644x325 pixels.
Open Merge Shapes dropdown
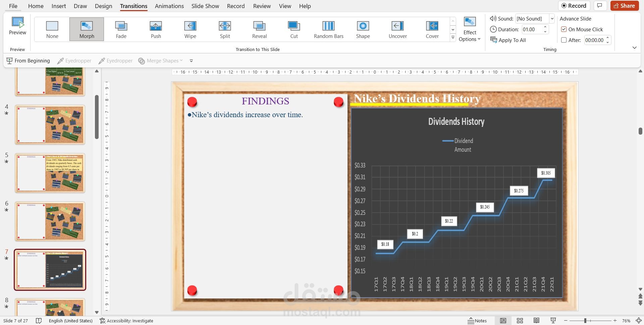pyautogui.click(x=161, y=61)
